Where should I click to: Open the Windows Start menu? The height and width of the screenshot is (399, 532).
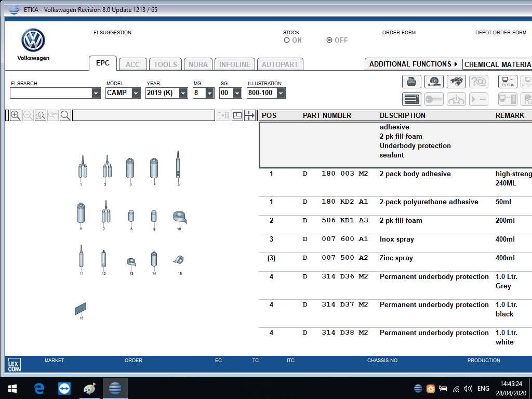[12, 389]
